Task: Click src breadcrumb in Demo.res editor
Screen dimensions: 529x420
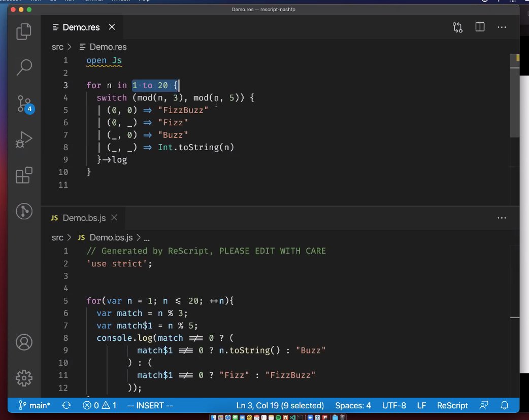Action: (57, 47)
